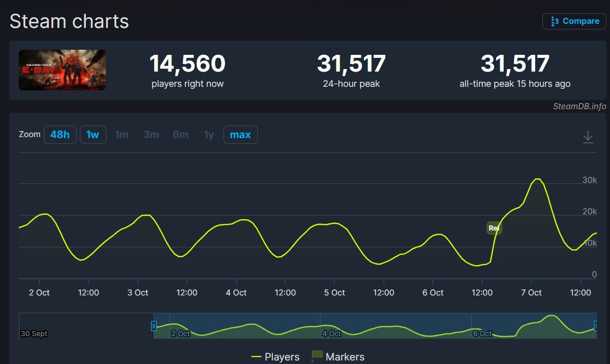Click the shaded navigator selection area
Viewport: 610px width, 364px height.
pos(375,326)
